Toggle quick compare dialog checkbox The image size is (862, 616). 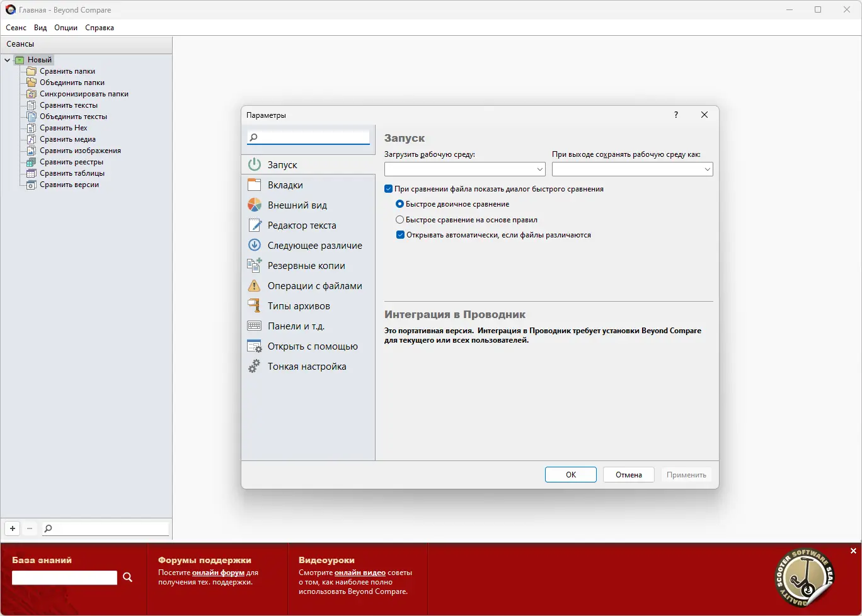click(389, 189)
